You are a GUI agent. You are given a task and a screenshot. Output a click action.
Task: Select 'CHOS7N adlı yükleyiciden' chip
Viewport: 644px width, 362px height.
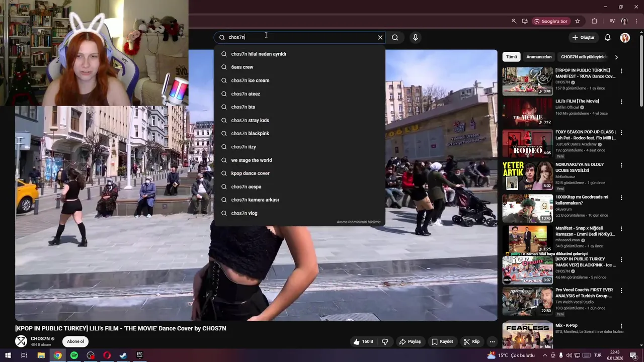584,57
